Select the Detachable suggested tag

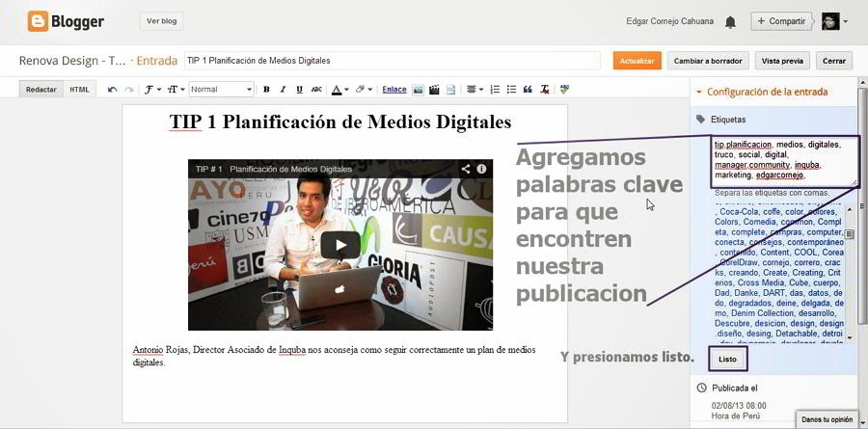click(x=796, y=334)
